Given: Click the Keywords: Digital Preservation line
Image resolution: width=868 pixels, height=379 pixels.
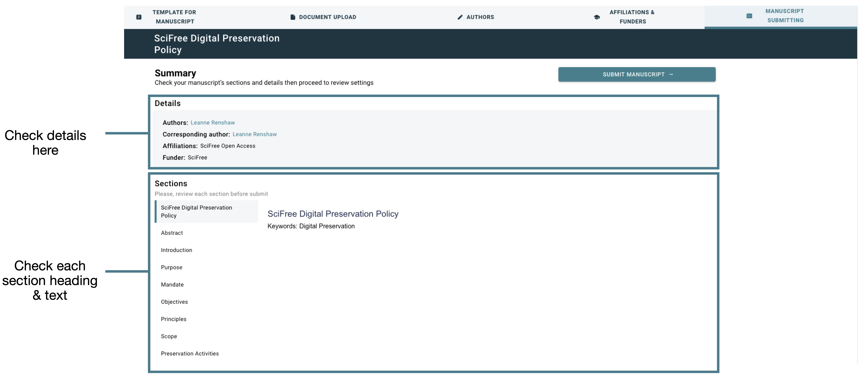Looking at the screenshot, I should click(x=311, y=226).
